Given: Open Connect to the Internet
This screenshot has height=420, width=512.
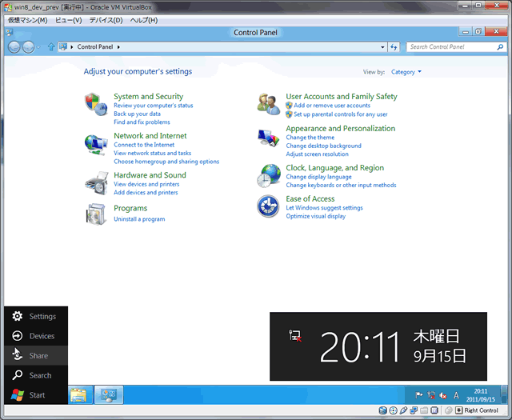Looking at the screenshot, I should 144,145.
